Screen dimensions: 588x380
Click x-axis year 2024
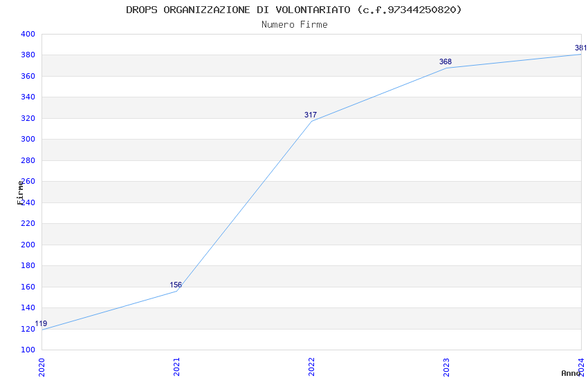point(581,367)
